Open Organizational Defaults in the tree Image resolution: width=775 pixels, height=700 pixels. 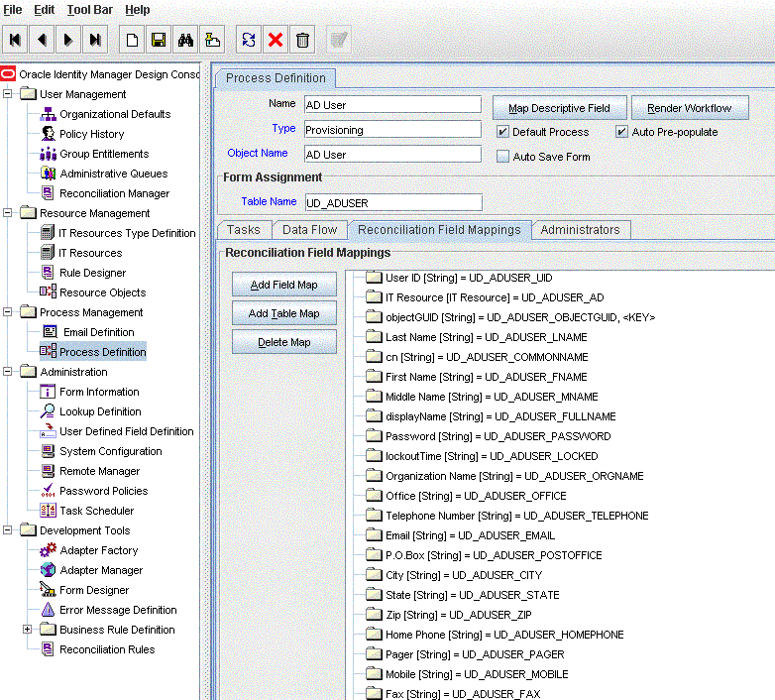(115, 114)
